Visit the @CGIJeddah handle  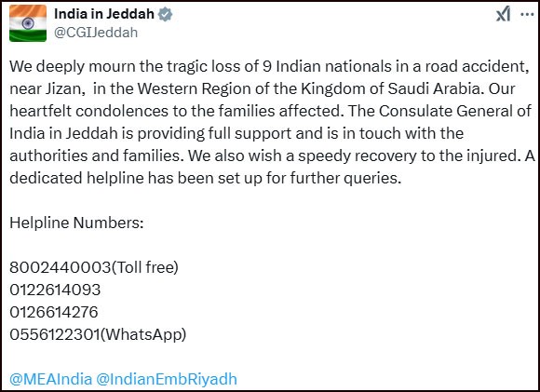(x=96, y=33)
